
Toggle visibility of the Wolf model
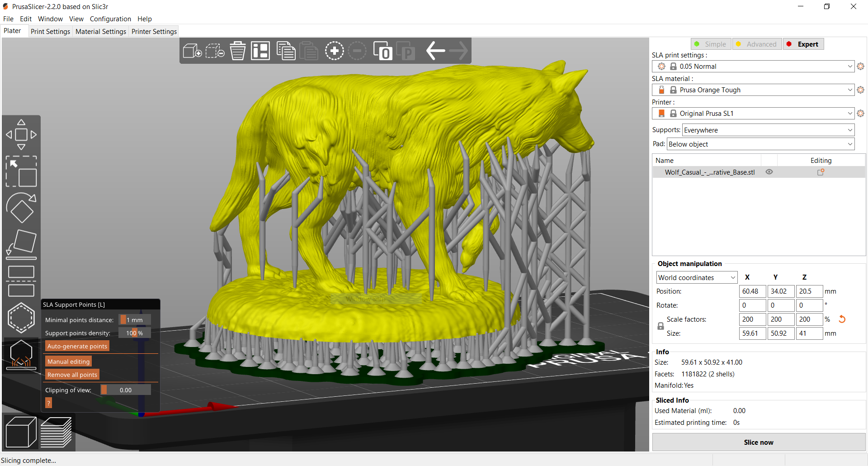click(769, 172)
